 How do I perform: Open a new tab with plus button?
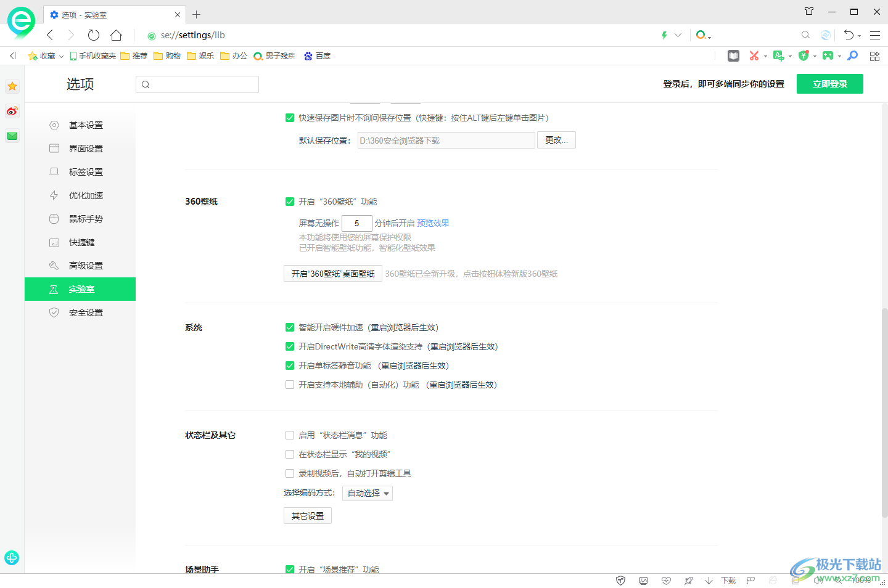(196, 14)
